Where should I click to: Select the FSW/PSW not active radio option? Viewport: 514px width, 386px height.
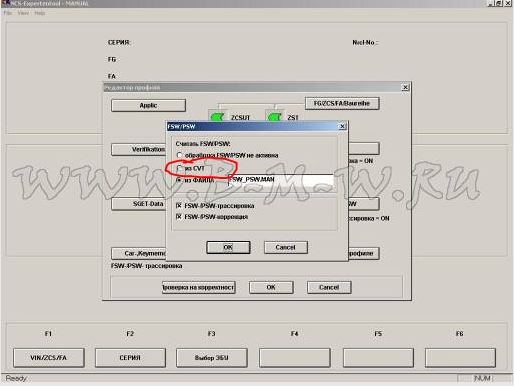coord(179,155)
